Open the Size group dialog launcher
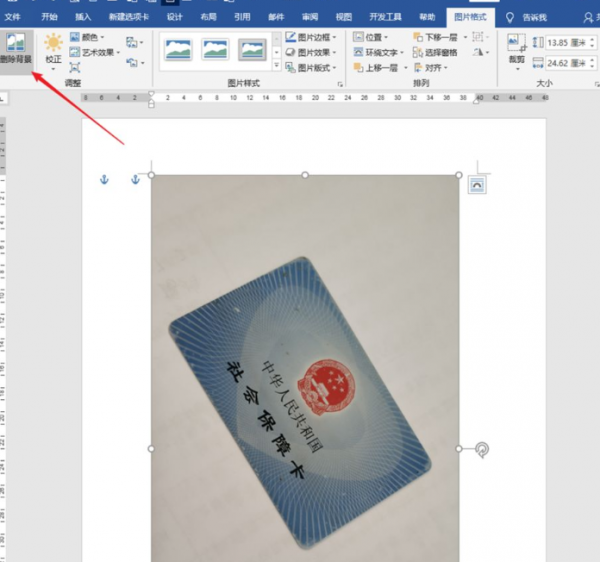This screenshot has height=562, width=600. (597, 84)
